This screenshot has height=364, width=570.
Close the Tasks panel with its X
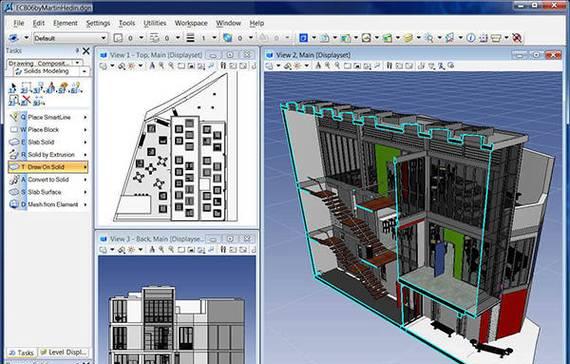[x=86, y=51]
